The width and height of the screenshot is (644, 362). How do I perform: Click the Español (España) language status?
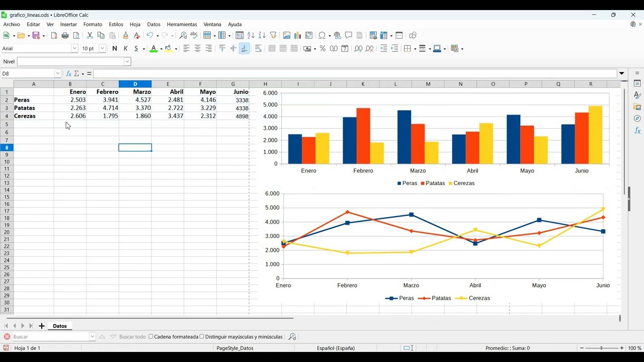(x=336, y=348)
